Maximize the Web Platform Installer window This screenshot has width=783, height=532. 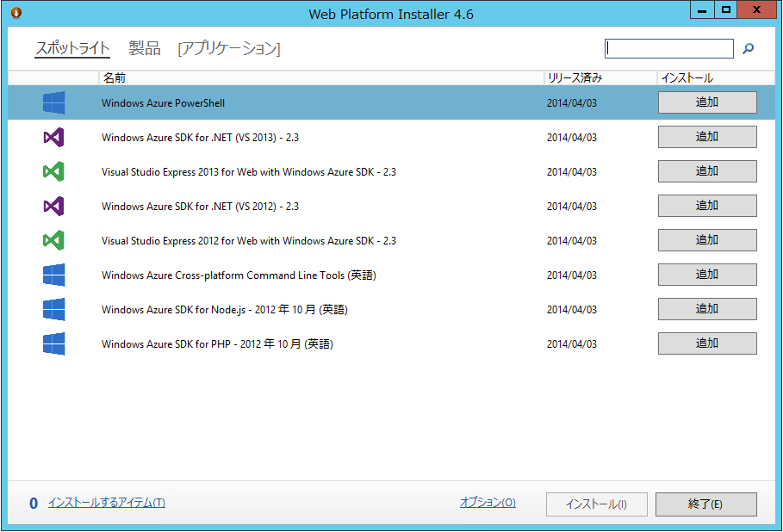click(x=725, y=10)
